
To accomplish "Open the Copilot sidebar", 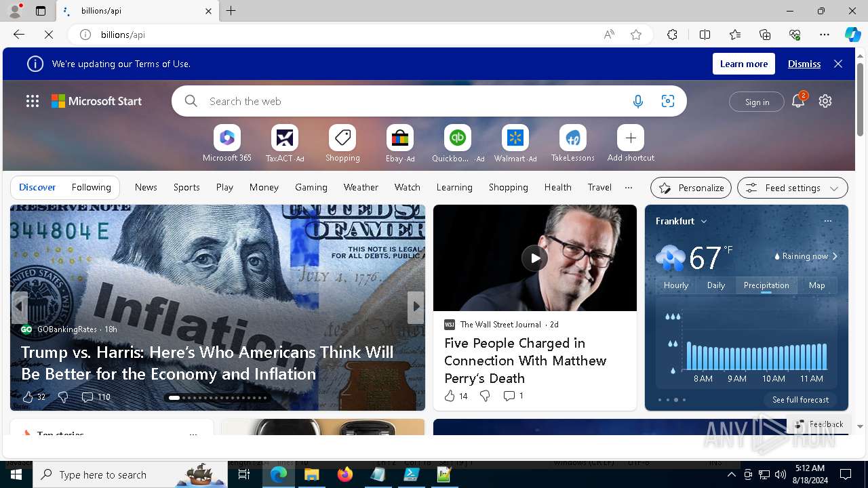I will point(852,35).
